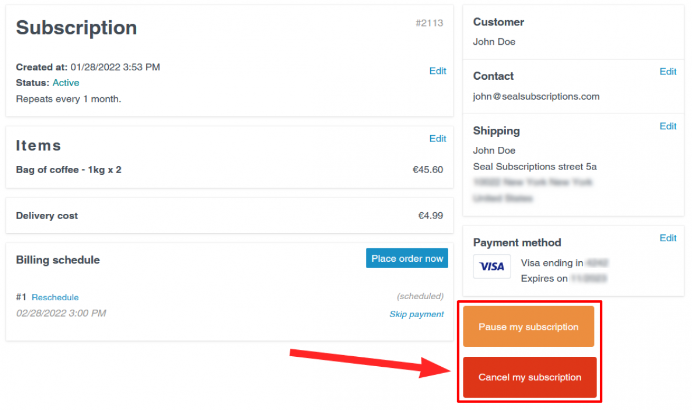Click the item price €45.60
The width and height of the screenshot is (692, 410).
(428, 169)
